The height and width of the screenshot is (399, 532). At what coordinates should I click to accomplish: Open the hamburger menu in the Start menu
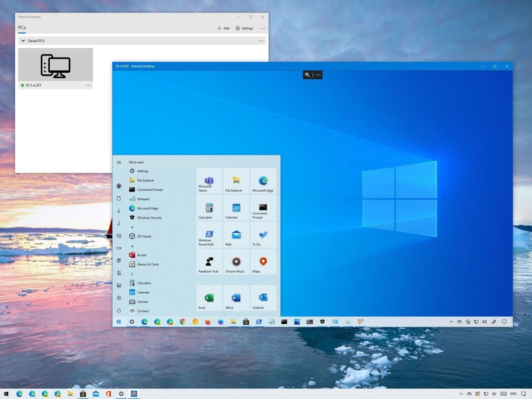[x=119, y=162]
